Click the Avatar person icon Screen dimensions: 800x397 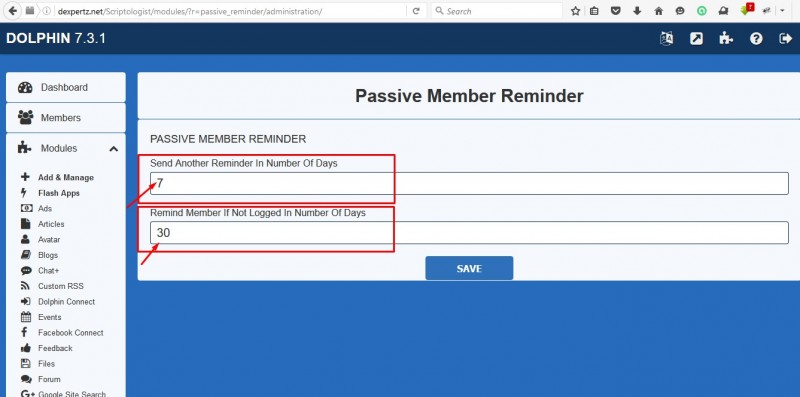tap(26, 239)
